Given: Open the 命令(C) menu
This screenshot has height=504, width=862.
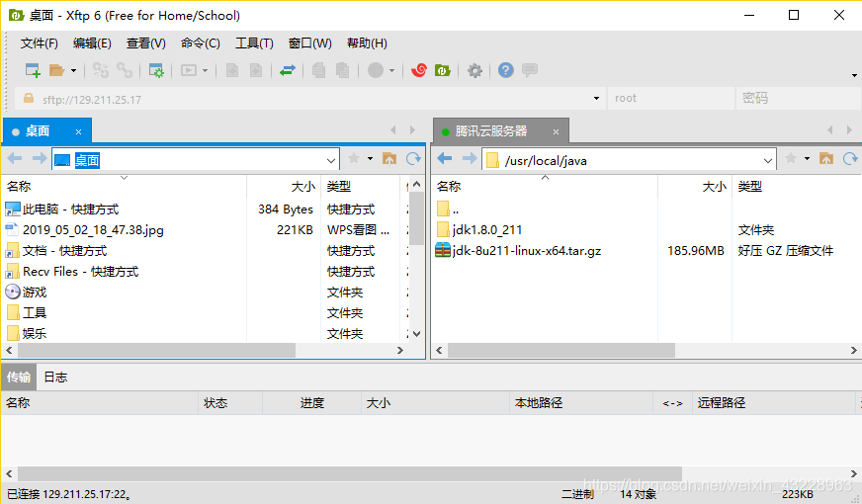Looking at the screenshot, I should [x=200, y=42].
